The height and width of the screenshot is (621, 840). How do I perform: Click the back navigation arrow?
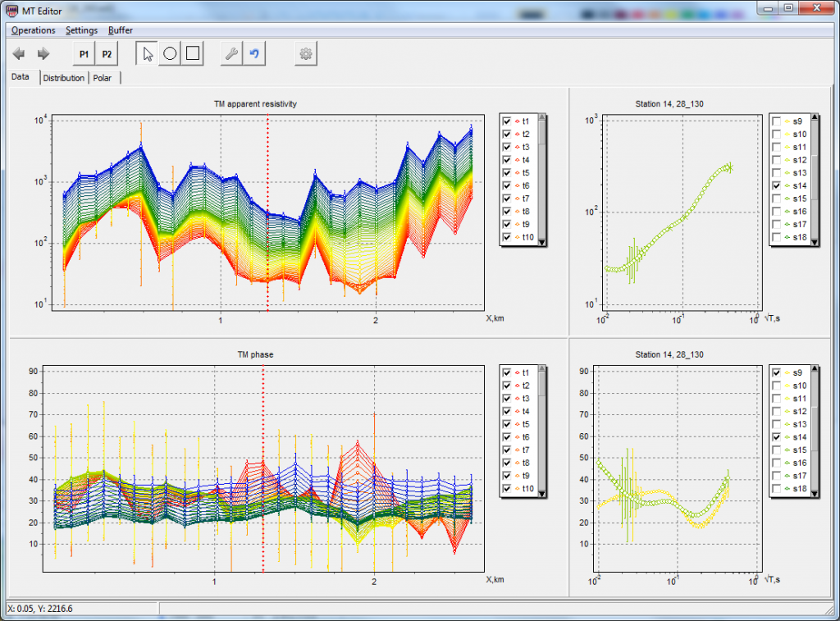[x=18, y=53]
